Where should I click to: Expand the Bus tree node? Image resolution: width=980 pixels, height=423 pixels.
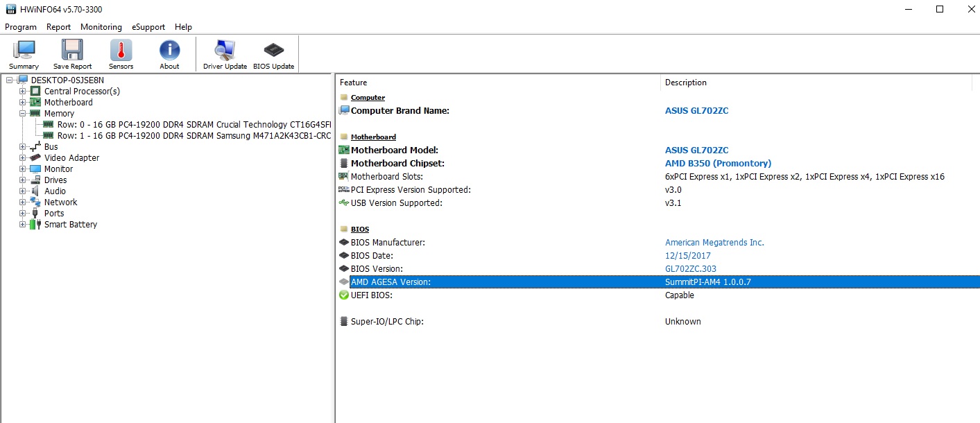click(23, 147)
